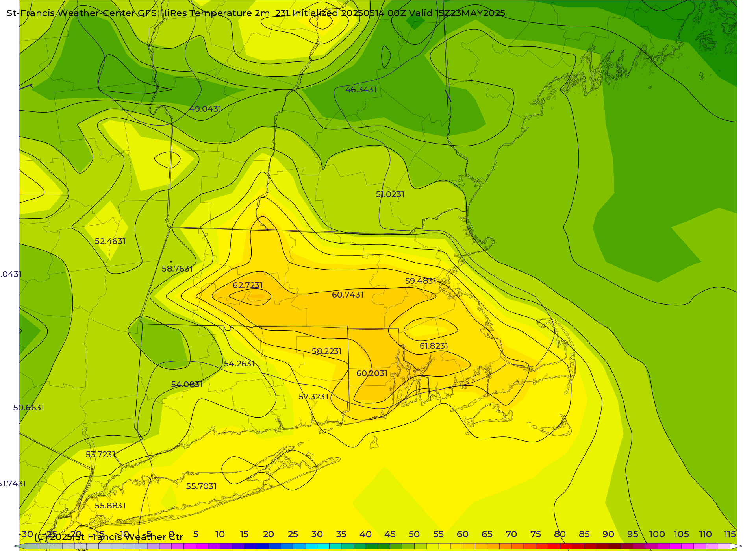
Task: Click the 62.7231 temperature reading
Action: click(x=248, y=285)
